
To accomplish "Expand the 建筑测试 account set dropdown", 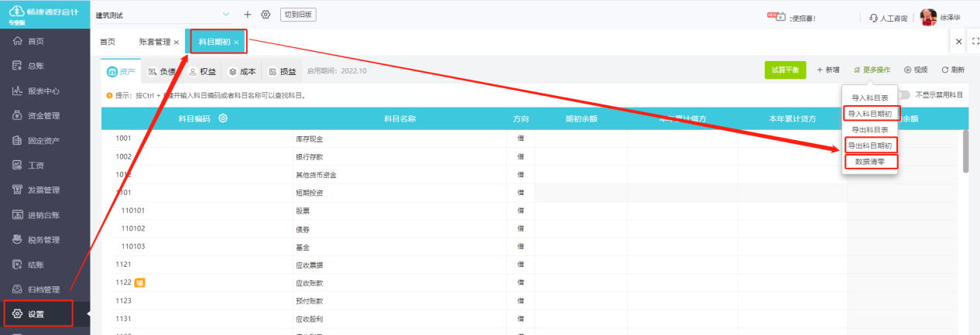I will coord(226,15).
